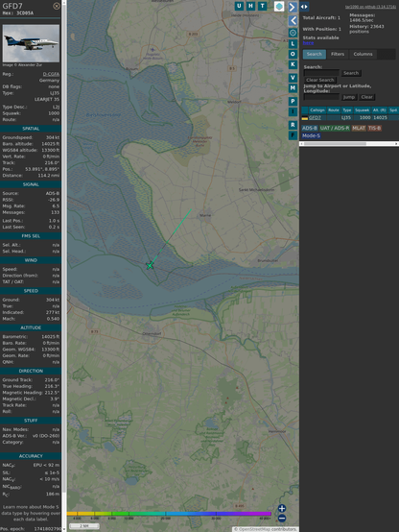Switch to the Filters tab
The height and width of the screenshot is (532, 399).
coord(338,54)
